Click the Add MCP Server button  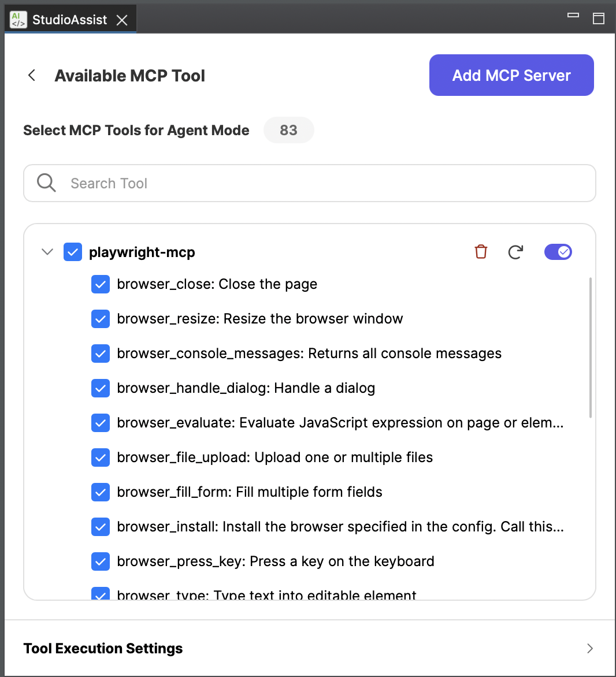click(x=511, y=75)
